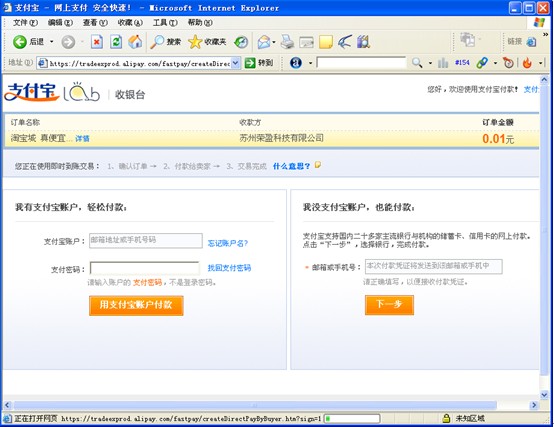Click the yellow note icon after 什么意思
Screen dimensions: 554x427
[318, 165]
